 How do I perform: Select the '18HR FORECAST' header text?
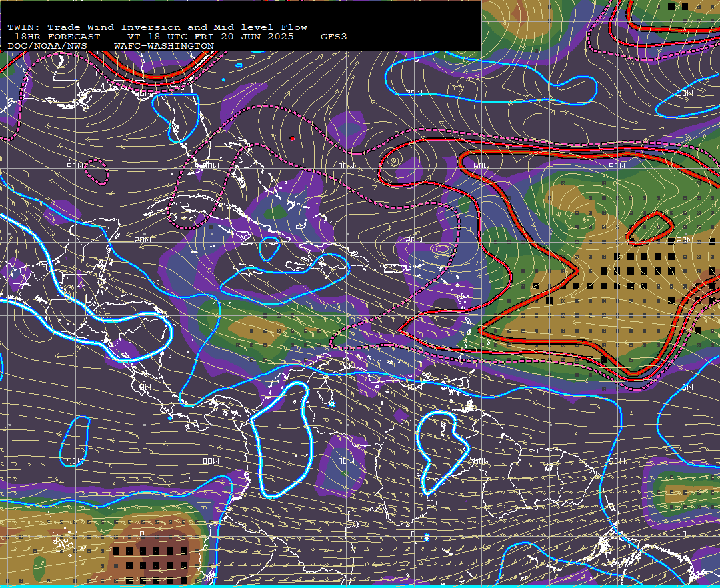click(x=57, y=37)
